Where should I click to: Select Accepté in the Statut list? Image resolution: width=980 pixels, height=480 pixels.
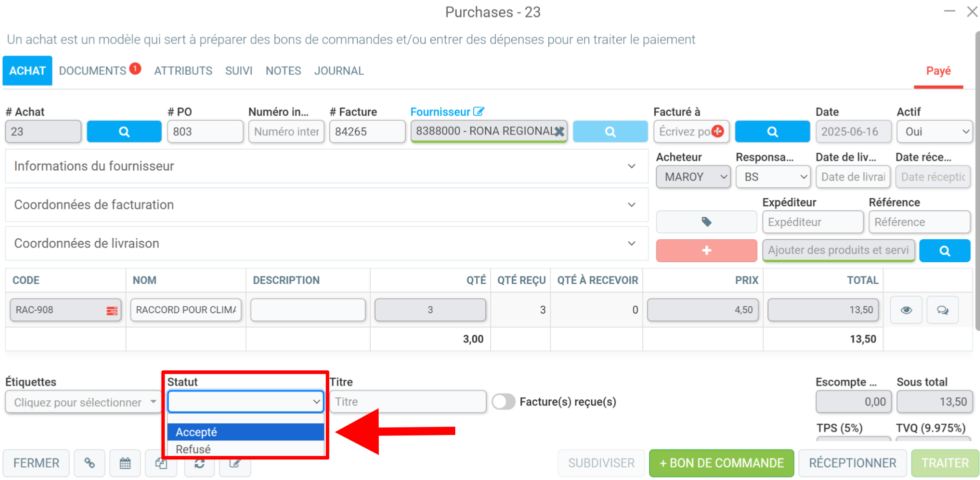point(246,432)
